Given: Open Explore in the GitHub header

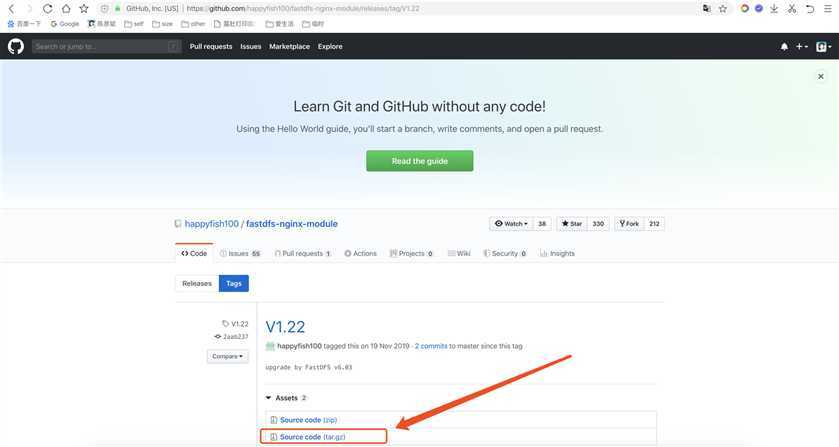Looking at the screenshot, I should click(330, 47).
